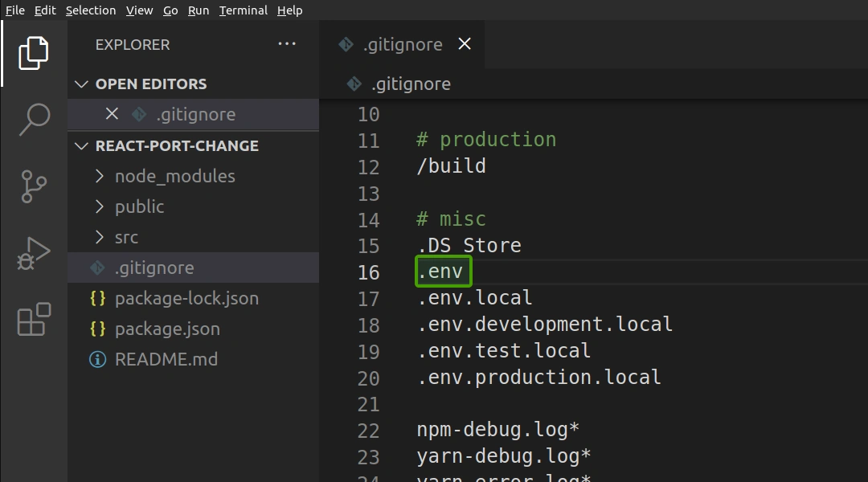
Task: Select .gitignore file in project tree
Action: click(x=193, y=268)
